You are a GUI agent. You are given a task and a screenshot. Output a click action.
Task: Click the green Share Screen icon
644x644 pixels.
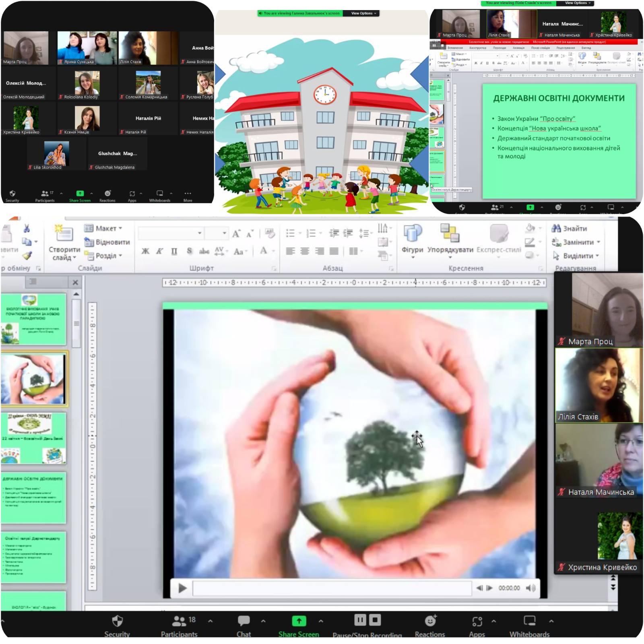point(299,621)
